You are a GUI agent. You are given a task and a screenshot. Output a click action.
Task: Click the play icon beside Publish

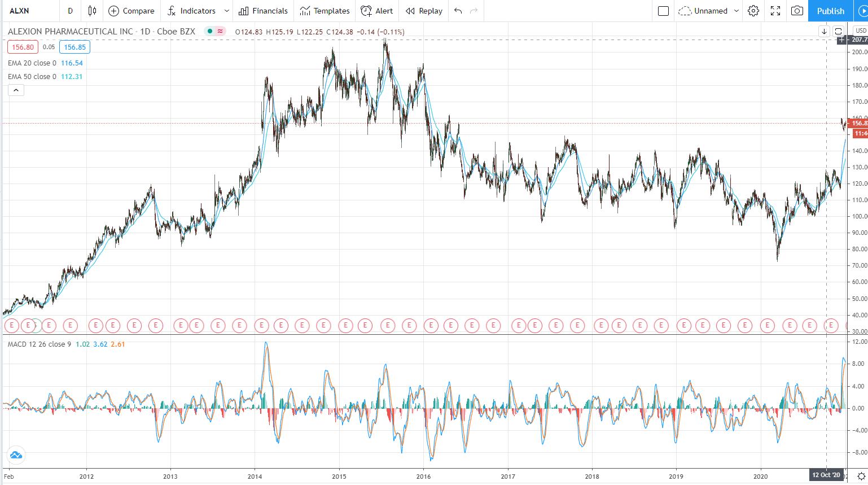coord(862,11)
